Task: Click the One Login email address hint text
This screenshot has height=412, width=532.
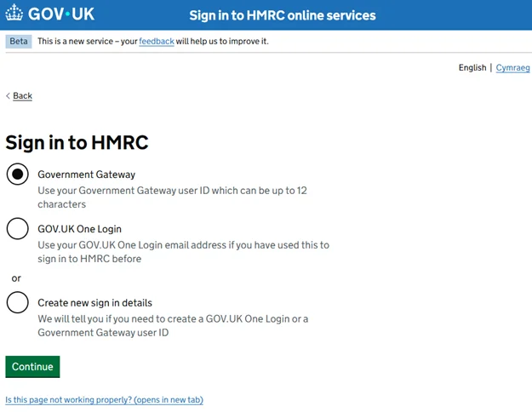Action: (183, 252)
